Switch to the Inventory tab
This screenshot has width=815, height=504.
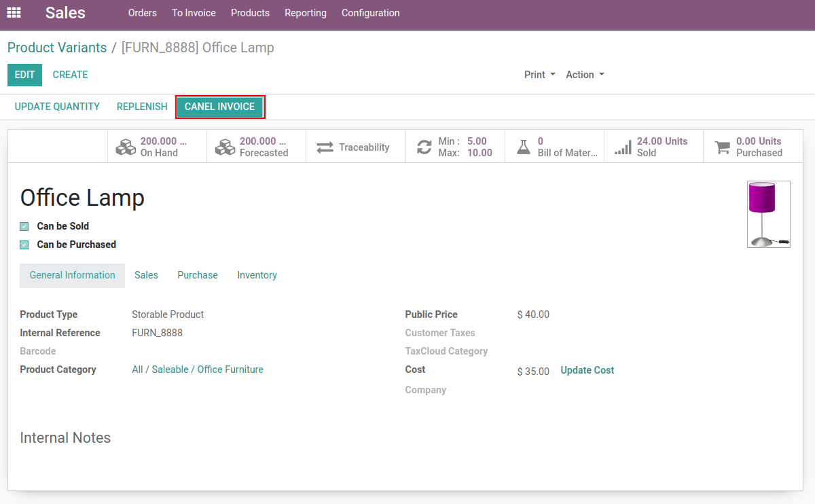coord(257,275)
